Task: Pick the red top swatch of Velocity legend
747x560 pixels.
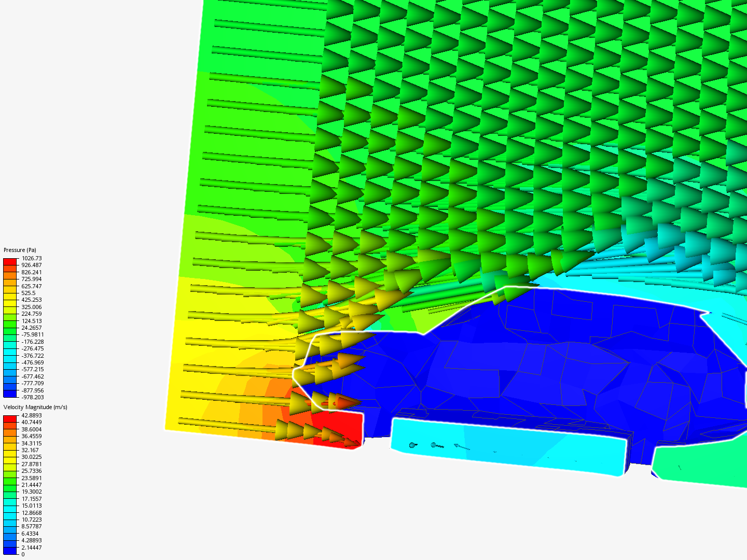Action: coord(10,418)
